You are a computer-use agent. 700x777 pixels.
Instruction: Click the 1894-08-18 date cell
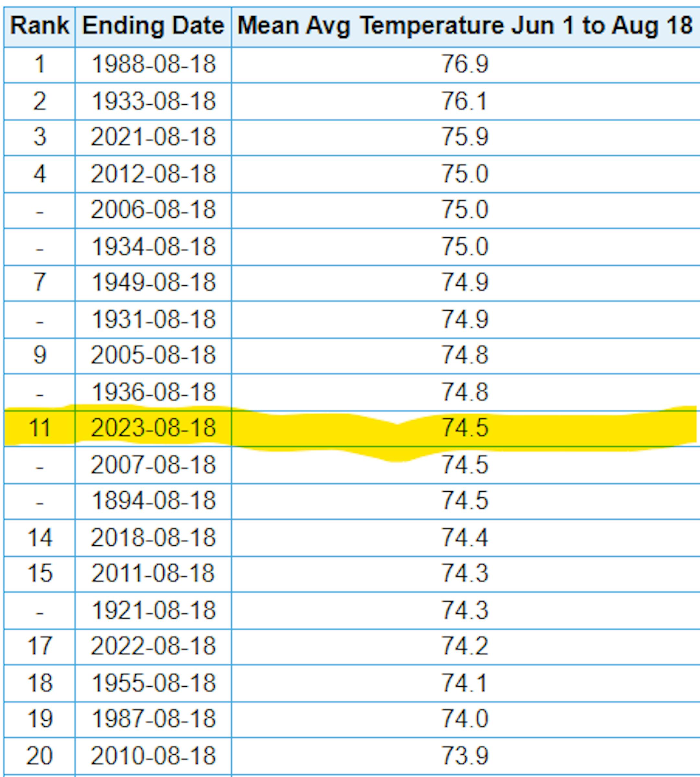pos(153,501)
